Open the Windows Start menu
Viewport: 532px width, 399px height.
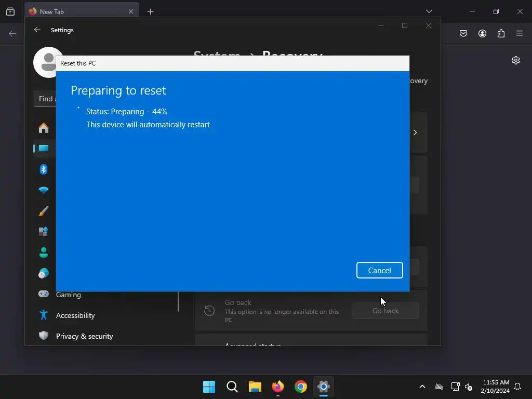209,387
